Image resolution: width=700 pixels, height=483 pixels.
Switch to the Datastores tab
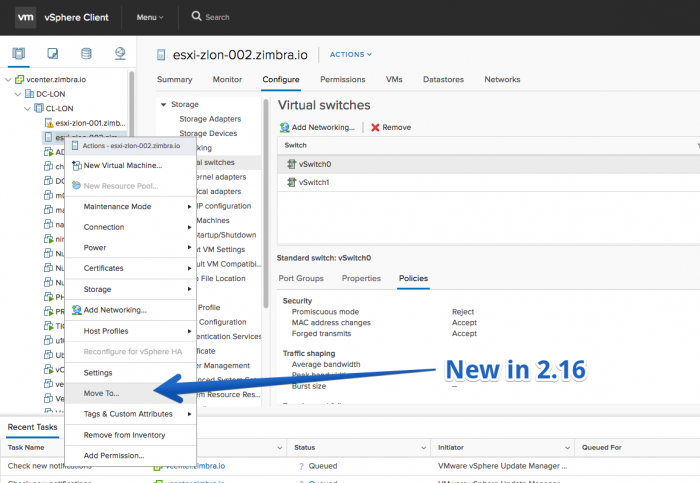coord(443,79)
